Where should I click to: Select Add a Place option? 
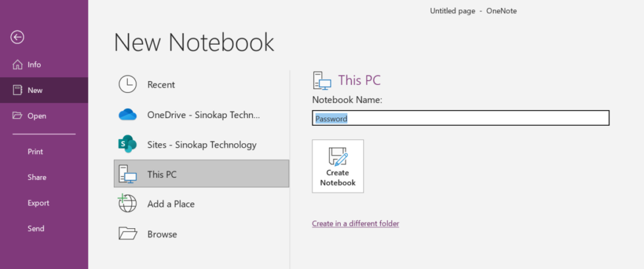201,204
